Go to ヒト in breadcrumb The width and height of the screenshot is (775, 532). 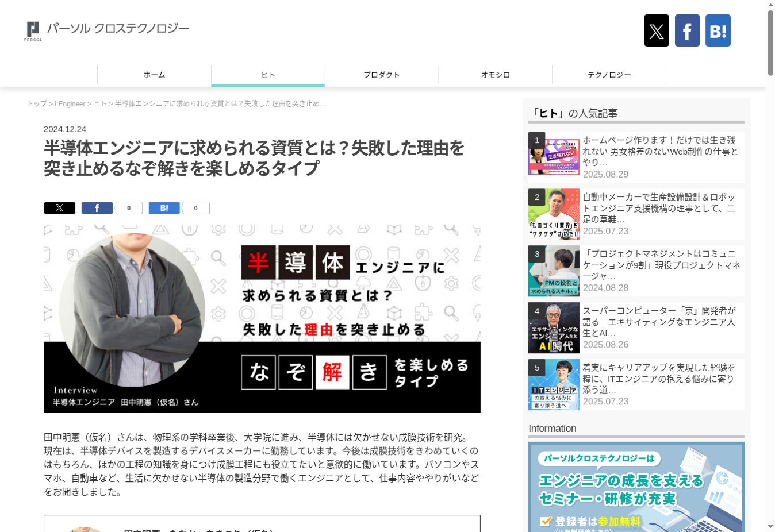point(100,104)
